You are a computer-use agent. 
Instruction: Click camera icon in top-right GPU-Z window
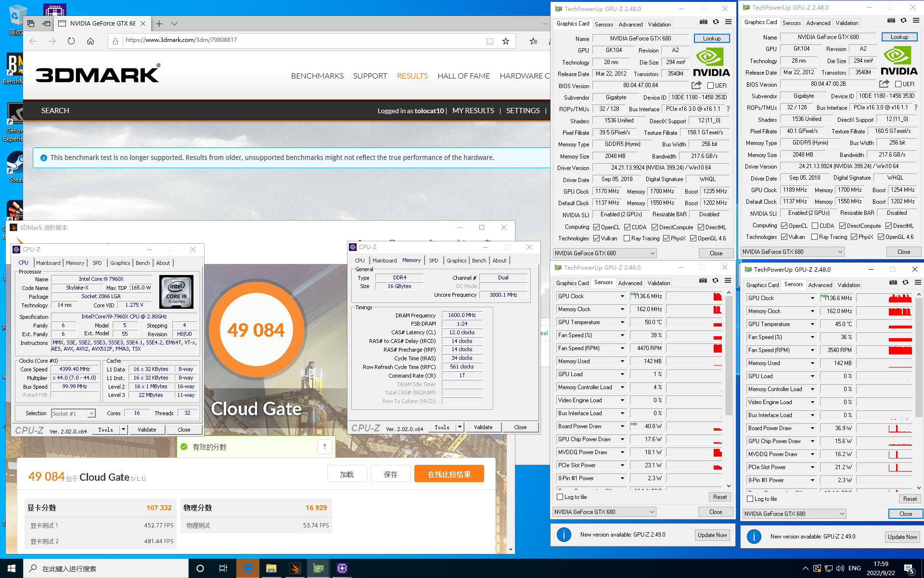tap(891, 21)
